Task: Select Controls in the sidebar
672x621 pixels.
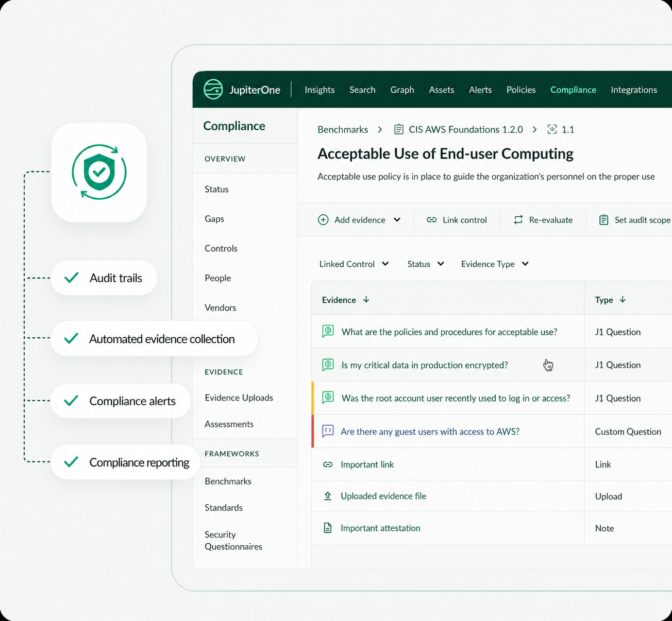Action: pyautogui.click(x=221, y=248)
